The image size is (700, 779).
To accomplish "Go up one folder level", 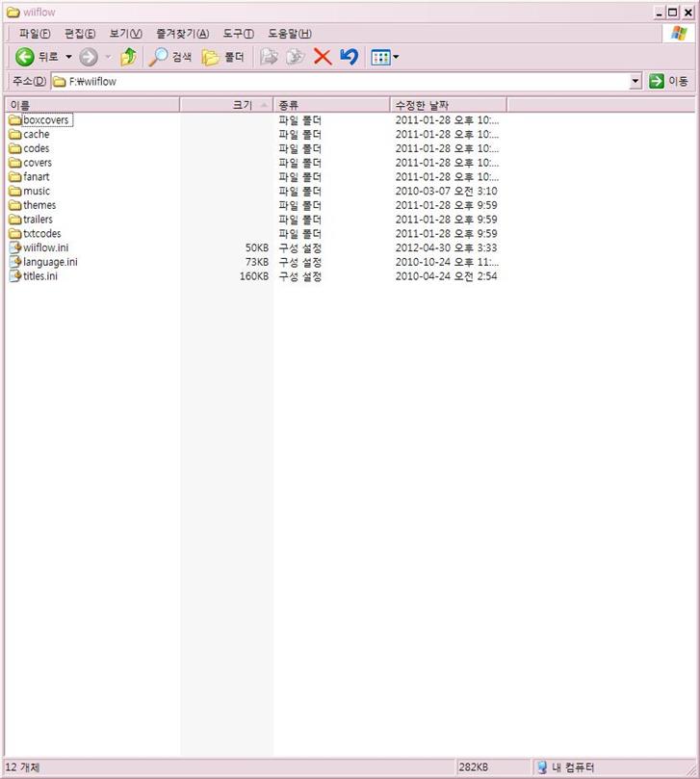I will pyautogui.click(x=129, y=57).
